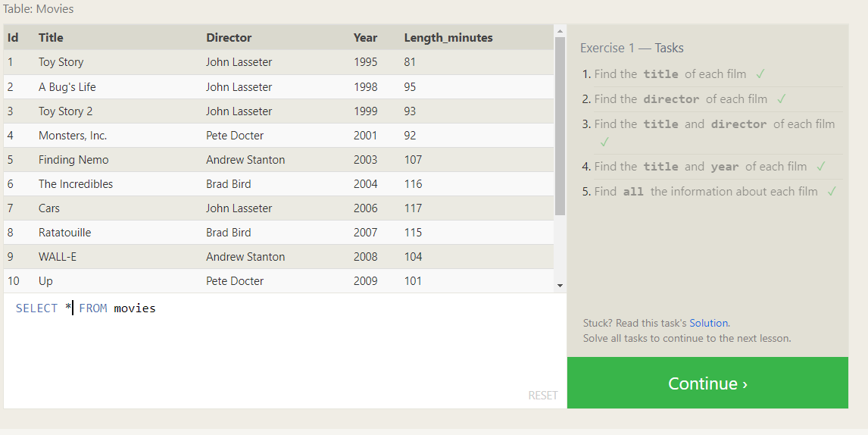Click the Title column header

51,38
